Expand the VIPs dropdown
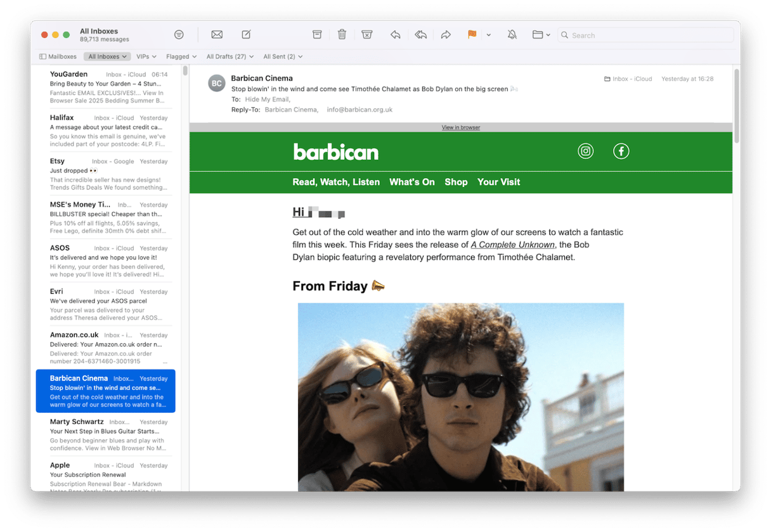The height and width of the screenshot is (532, 771). 146,56
